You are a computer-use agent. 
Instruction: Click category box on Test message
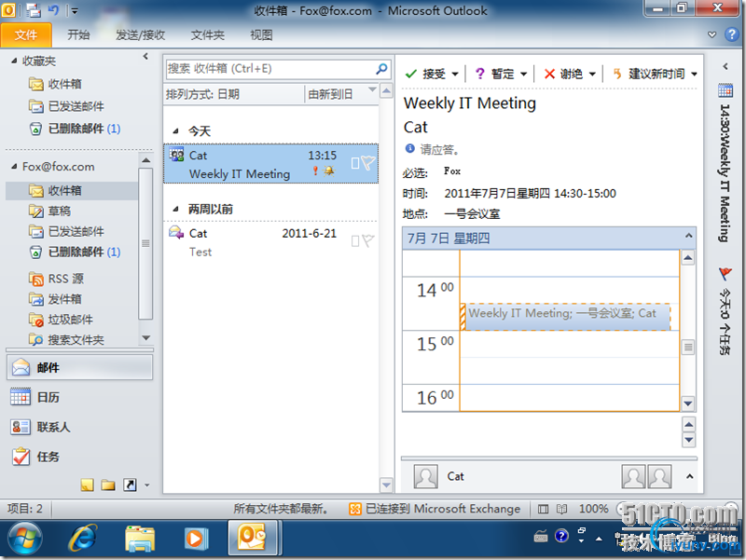click(355, 241)
